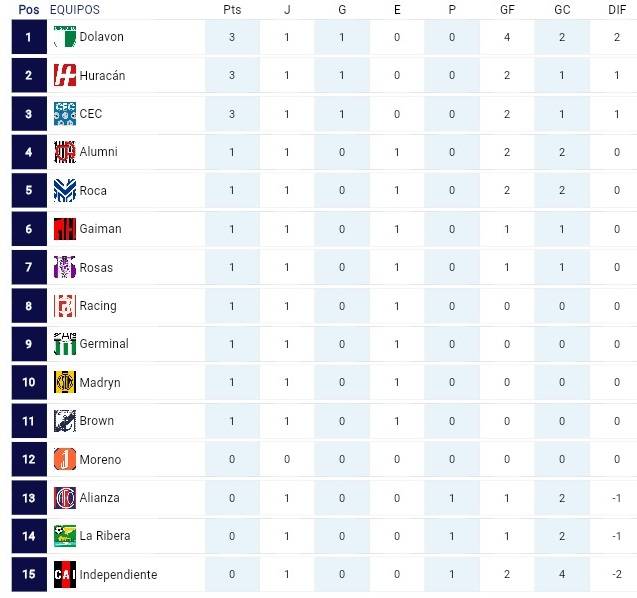Open the Racing team name link
This screenshot has height=598, width=637.
(x=98, y=306)
